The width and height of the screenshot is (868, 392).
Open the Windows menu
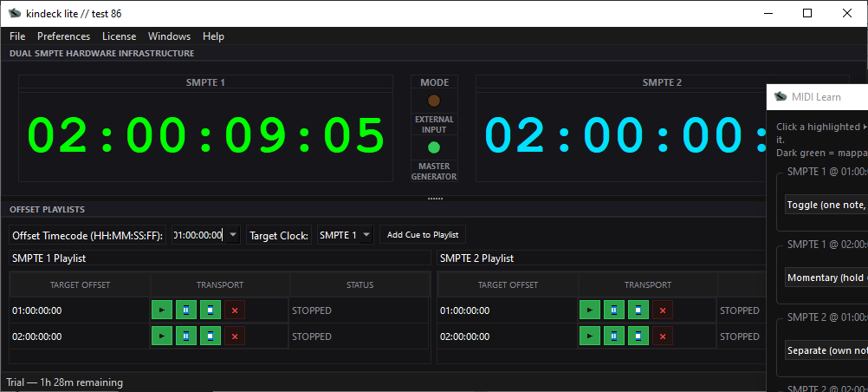[x=170, y=36]
